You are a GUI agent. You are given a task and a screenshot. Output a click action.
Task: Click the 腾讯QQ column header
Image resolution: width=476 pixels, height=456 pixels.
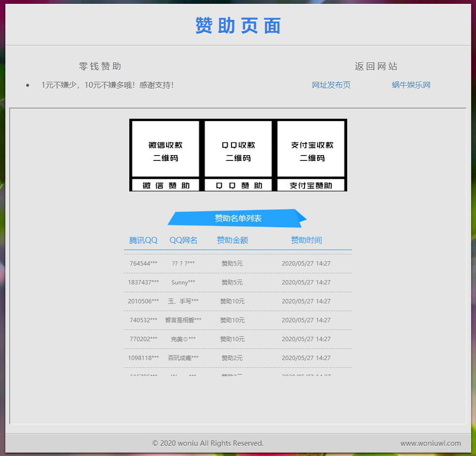click(x=143, y=240)
